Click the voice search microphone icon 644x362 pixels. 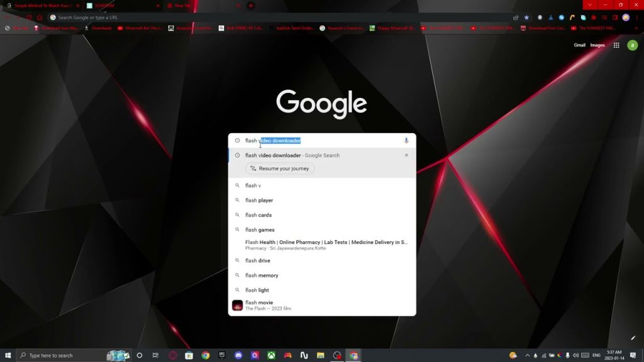pos(406,141)
